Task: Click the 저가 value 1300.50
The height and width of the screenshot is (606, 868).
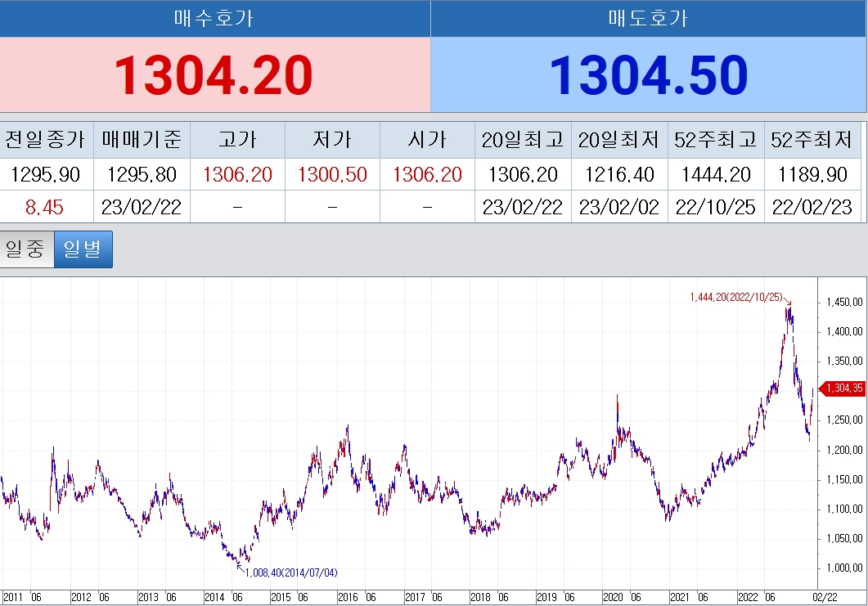Action: [x=332, y=175]
